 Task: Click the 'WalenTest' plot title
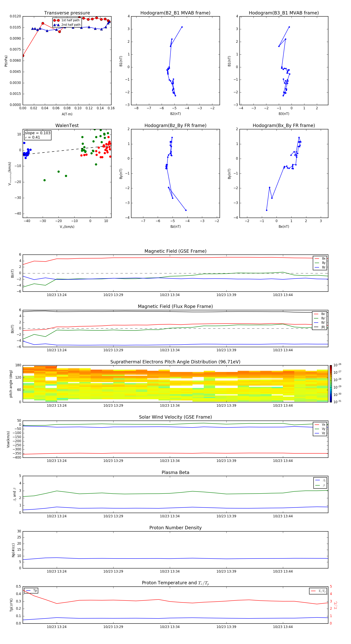click(x=67, y=125)
